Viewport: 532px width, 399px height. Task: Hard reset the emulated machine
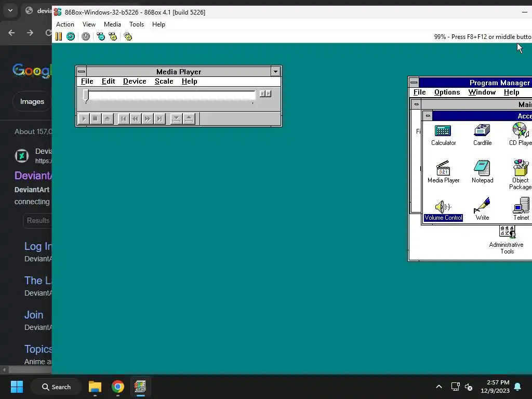[x=71, y=36]
